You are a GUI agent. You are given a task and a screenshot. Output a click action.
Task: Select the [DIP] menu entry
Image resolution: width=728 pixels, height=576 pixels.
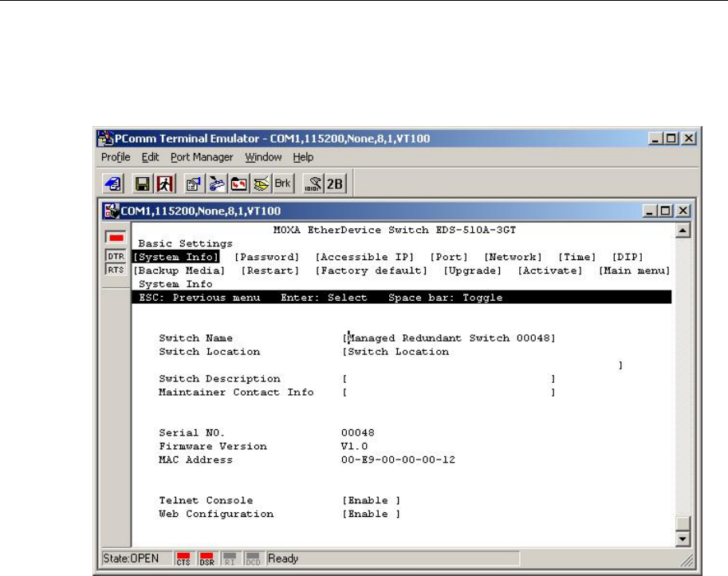(628, 257)
